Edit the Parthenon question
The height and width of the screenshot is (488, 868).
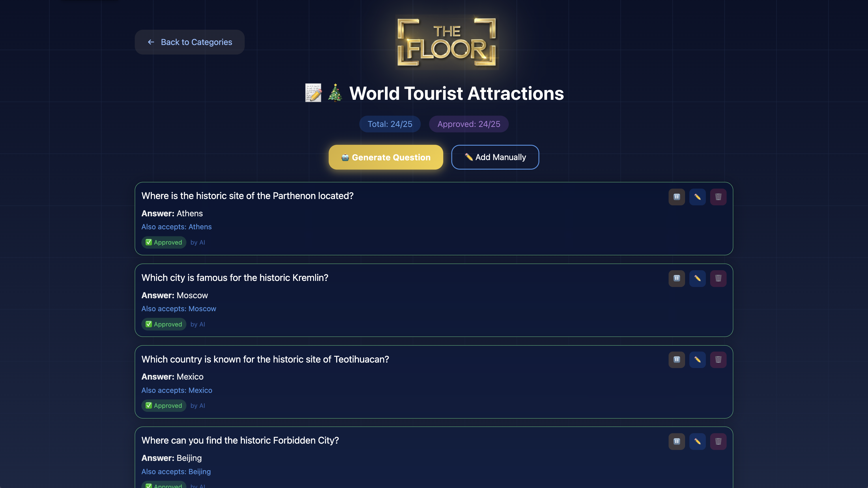click(x=697, y=197)
